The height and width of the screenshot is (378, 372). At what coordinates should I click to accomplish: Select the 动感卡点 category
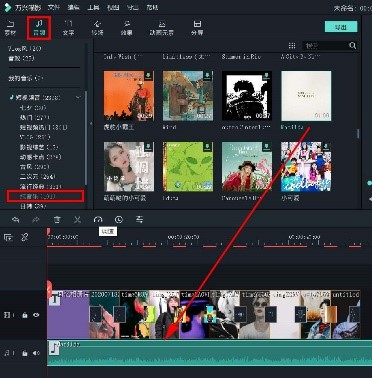tap(40, 157)
